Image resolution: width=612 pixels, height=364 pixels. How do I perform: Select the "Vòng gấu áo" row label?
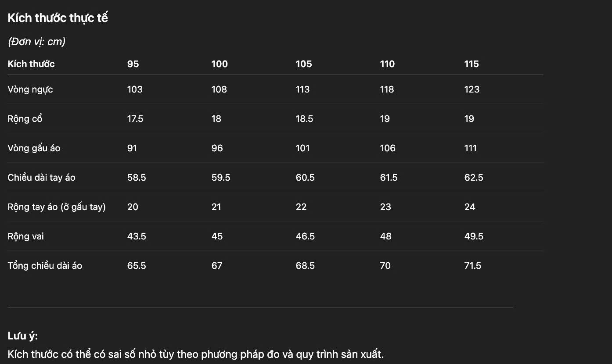34,148
